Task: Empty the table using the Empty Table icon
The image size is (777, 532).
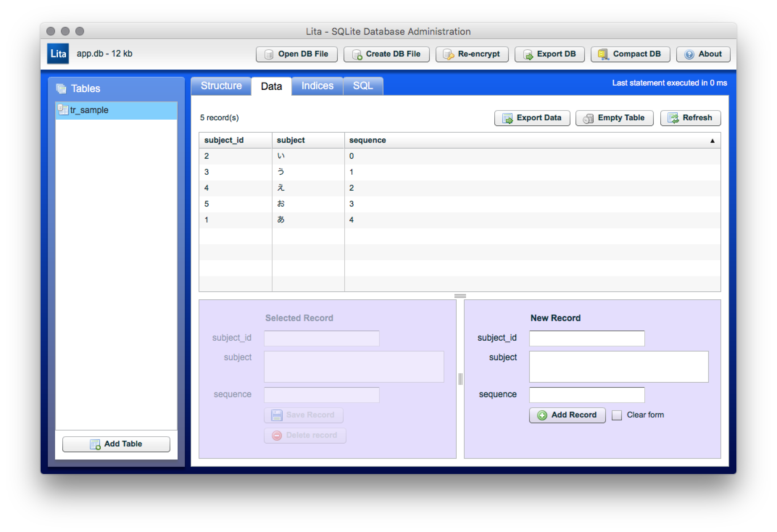Action: click(x=589, y=118)
